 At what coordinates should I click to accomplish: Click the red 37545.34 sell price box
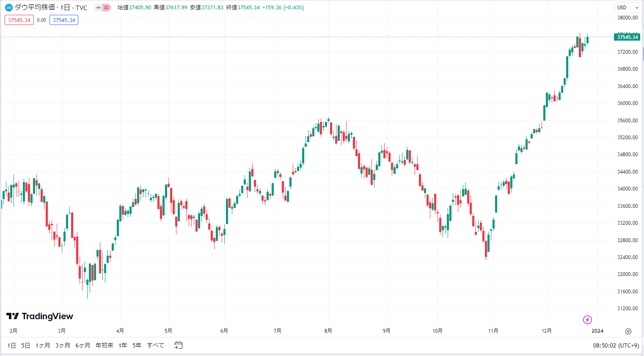[x=19, y=20]
